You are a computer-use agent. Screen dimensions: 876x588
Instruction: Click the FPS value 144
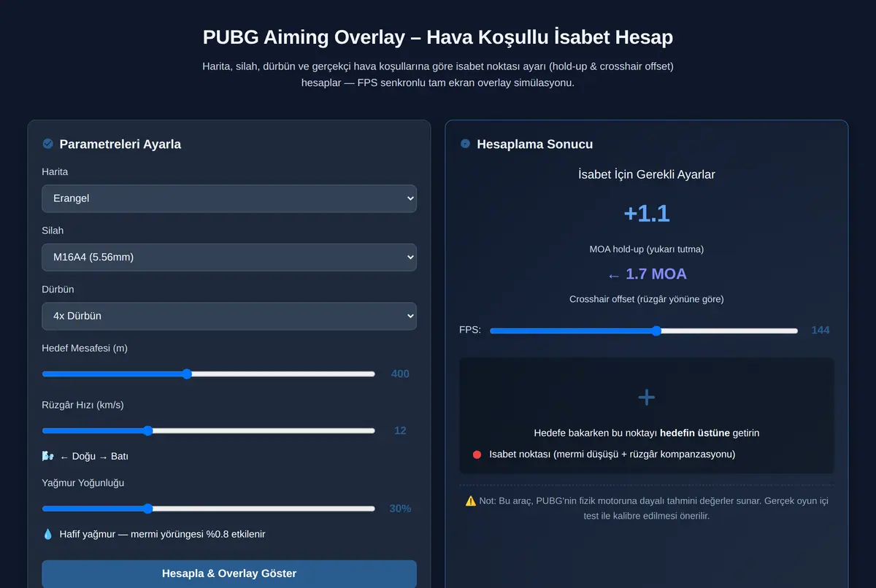coord(821,330)
